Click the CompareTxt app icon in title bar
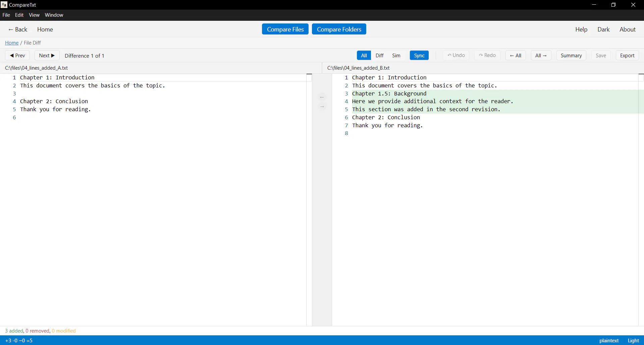Screen dimensions: 644x345 [4, 5]
